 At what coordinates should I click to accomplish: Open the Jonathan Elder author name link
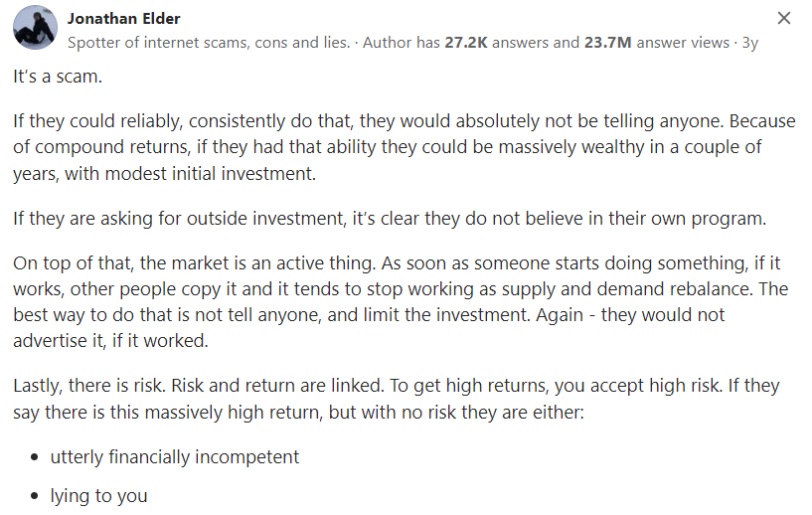click(124, 19)
